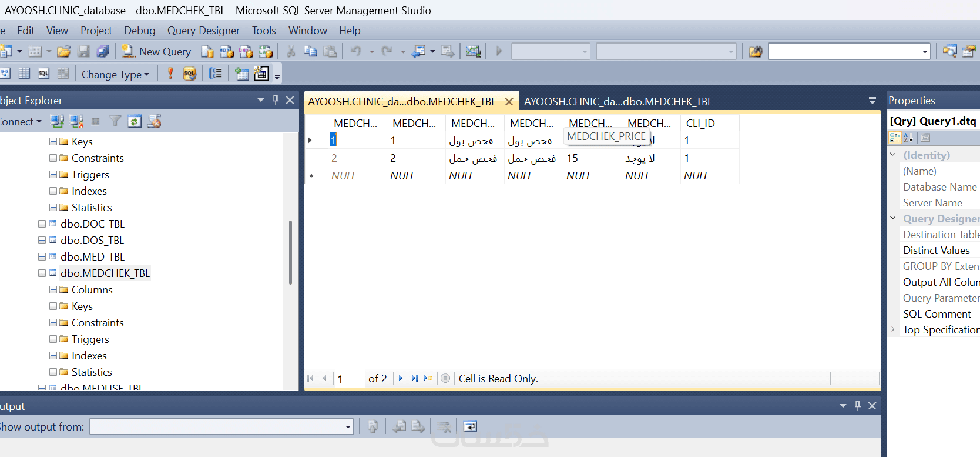Open file with the Open folder icon
Viewport: 980px width, 457px height.
(64, 52)
